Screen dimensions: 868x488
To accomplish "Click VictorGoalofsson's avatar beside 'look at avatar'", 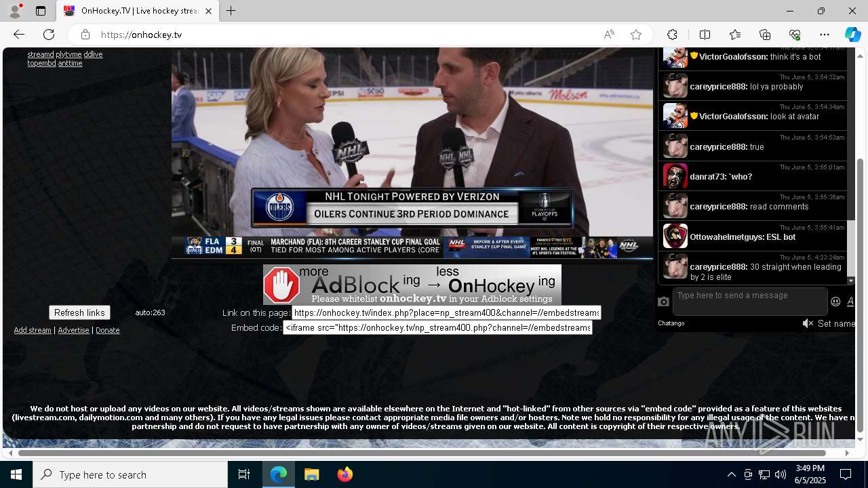I will (x=675, y=116).
